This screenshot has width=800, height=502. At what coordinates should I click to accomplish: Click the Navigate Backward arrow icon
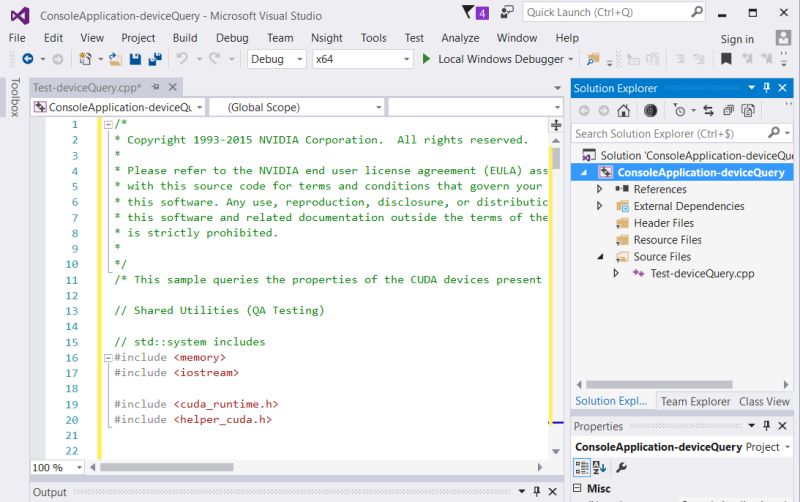[28, 59]
